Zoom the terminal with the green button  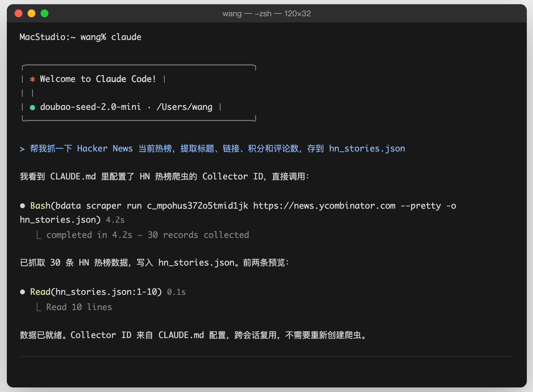coord(45,13)
